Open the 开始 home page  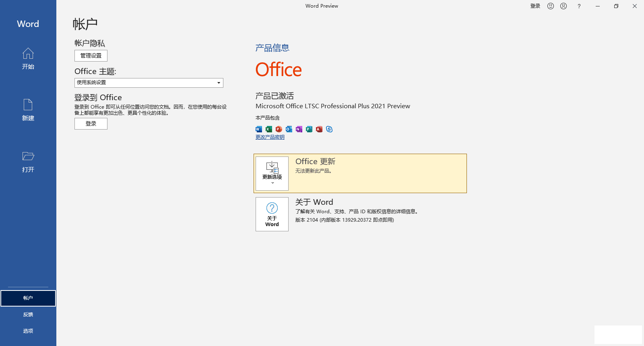pos(28,59)
